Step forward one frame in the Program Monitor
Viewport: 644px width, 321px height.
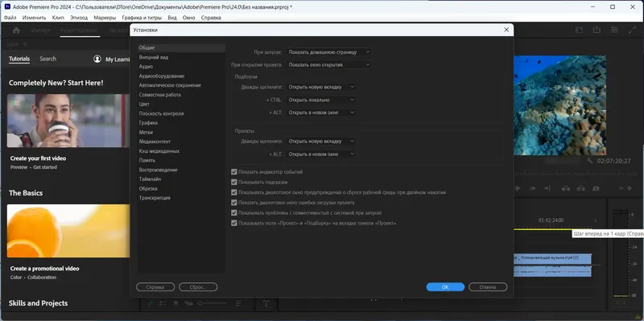(x=533, y=188)
